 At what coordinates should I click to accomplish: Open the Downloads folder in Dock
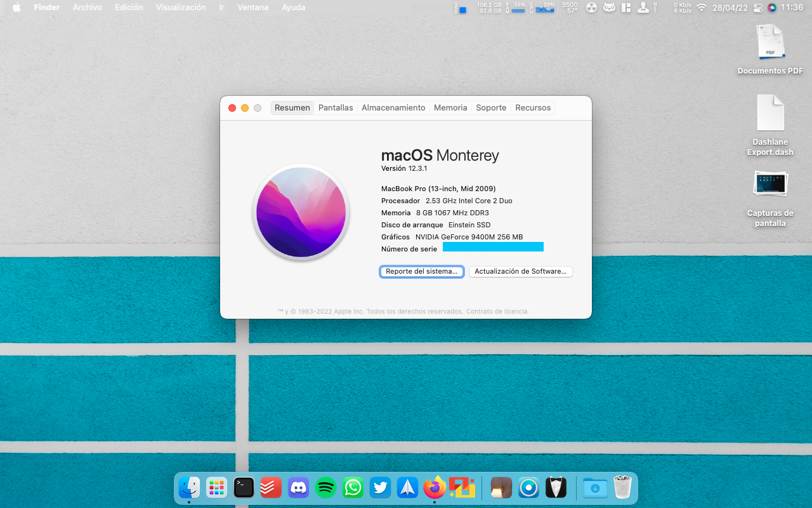click(x=595, y=488)
